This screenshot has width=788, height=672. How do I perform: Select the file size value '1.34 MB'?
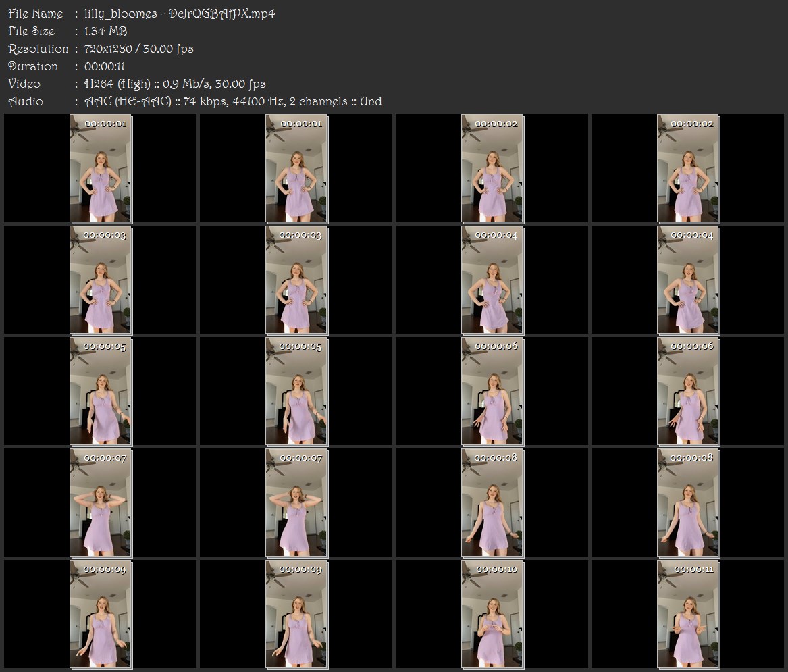pyautogui.click(x=105, y=31)
